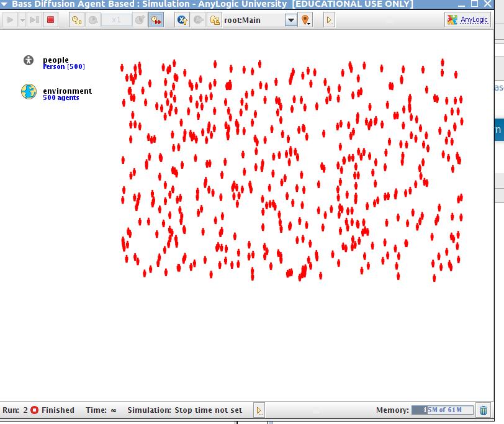Select the environment 500 agents label
The height and width of the screenshot is (424, 504).
click(67, 94)
